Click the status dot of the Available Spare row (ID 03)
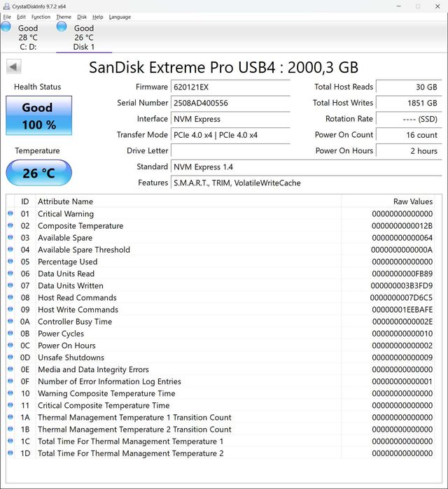The width and height of the screenshot is (448, 489). (x=10, y=237)
